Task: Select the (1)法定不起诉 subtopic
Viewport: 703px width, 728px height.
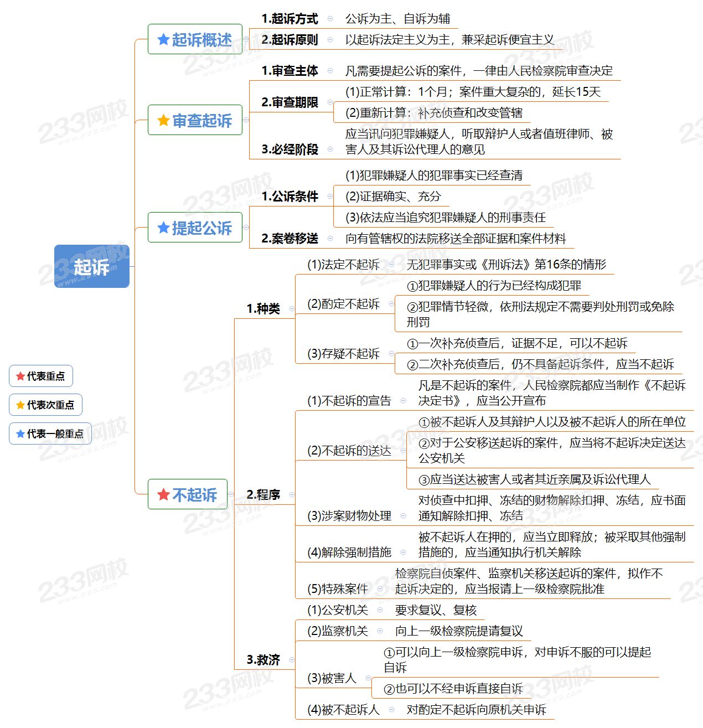Action: click(343, 265)
